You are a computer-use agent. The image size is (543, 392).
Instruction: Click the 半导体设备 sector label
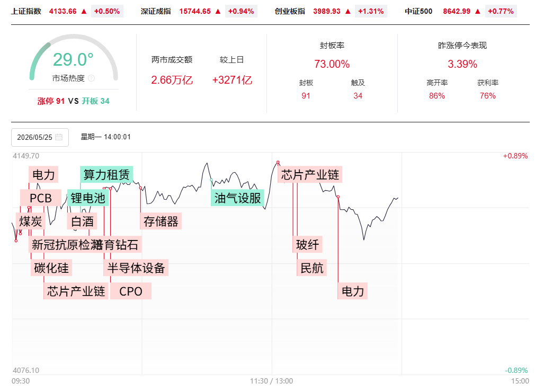coord(136,268)
